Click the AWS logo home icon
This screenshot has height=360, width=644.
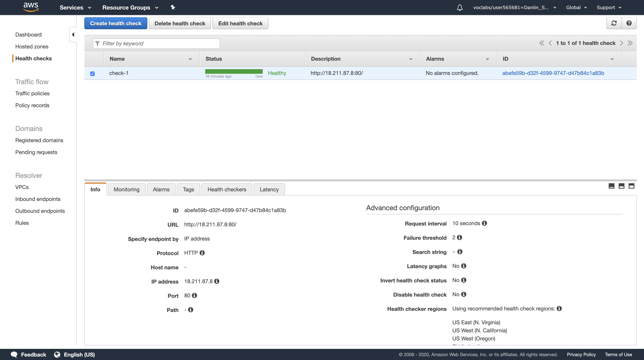(x=31, y=7)
